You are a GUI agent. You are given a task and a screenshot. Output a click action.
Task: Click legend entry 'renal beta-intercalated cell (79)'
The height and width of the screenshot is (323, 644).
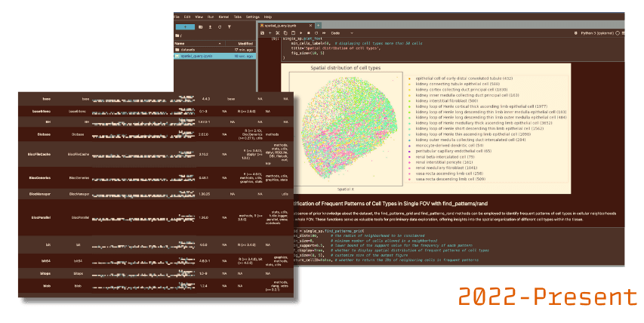[445, 157]
